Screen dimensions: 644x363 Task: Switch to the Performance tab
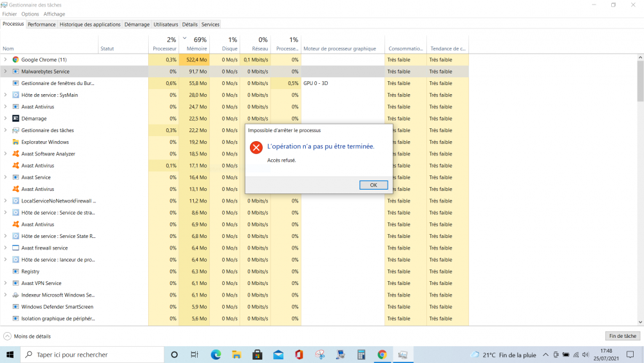tap(41, 25)
